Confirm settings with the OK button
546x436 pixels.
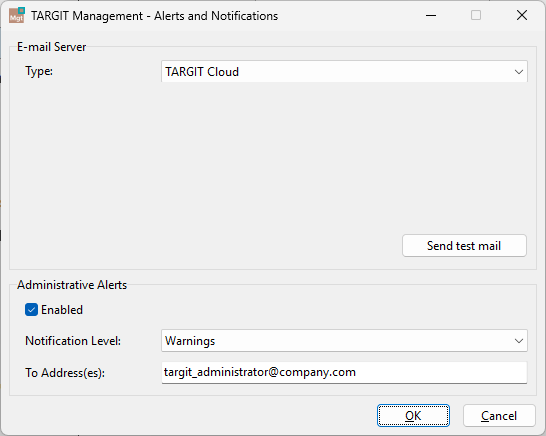[x=413, y=415]
